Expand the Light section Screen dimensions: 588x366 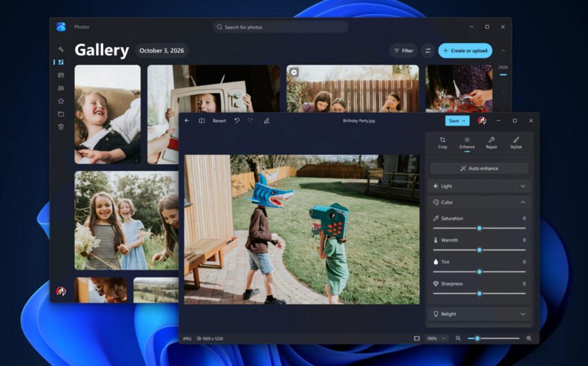pos(480,186)
